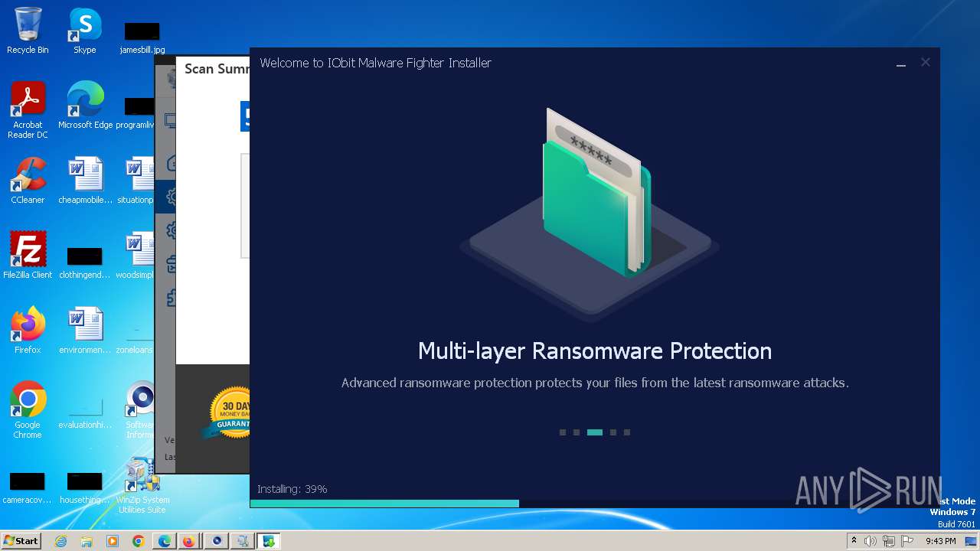
Task: Select the jamesbill.jpg desktop file
Action: point(142,37)
